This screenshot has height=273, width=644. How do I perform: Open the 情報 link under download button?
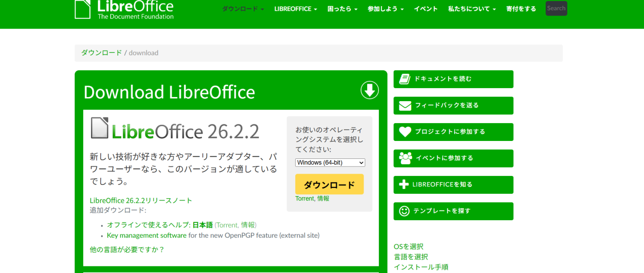pyautogui.click(x=323, y=198)
